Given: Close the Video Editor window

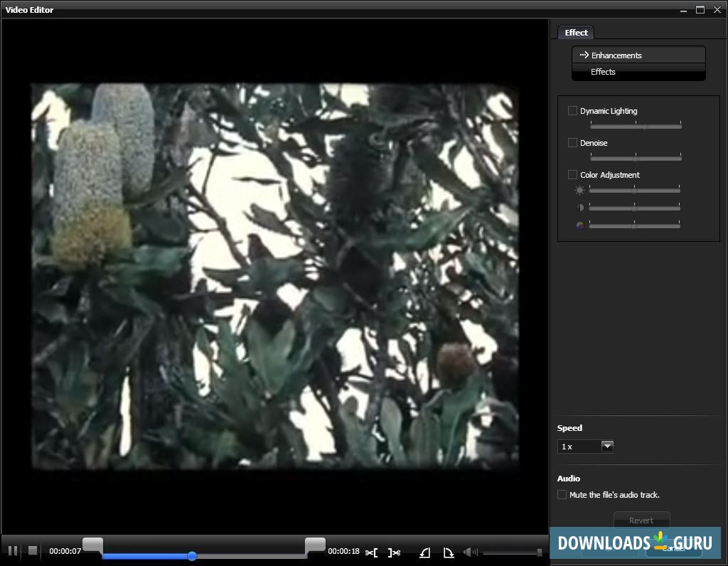Looking at the screenshot, I should click(717, 10).
